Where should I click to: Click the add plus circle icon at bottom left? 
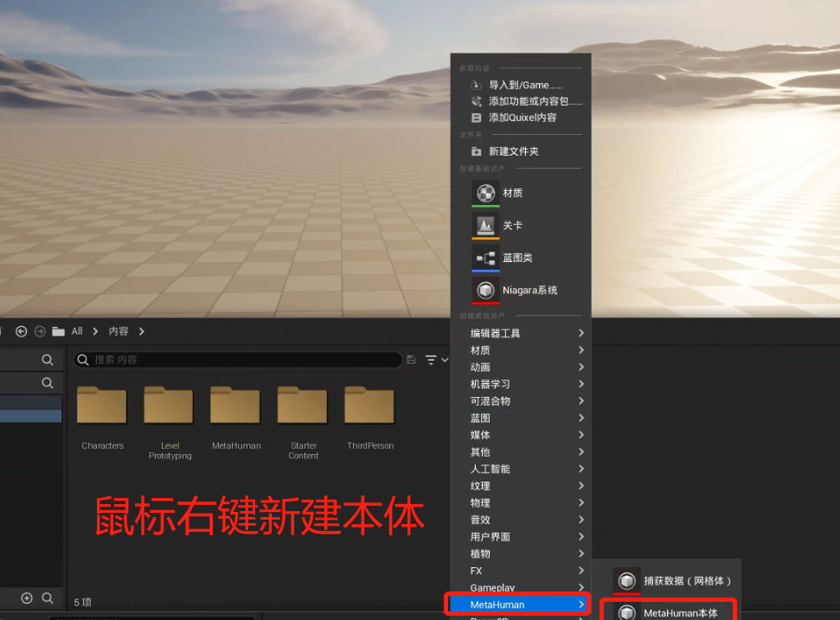click(27, 598)
